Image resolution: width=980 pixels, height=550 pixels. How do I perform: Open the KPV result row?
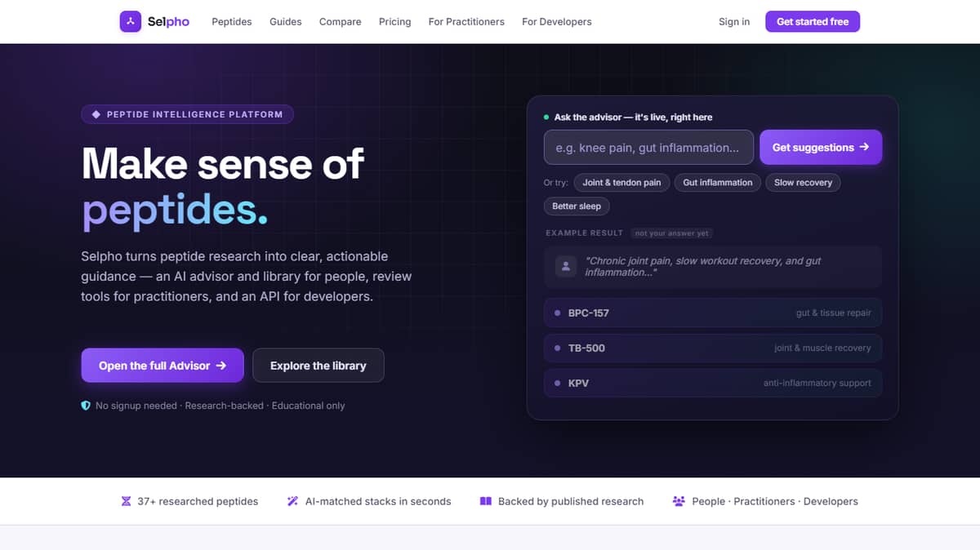pyautogui.click(x=713, y=384)
